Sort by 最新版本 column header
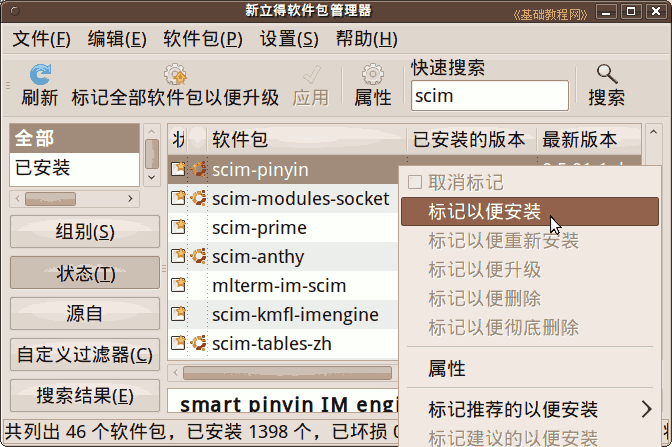The width and height of the screenshot is (672, 447). [589, 139]
